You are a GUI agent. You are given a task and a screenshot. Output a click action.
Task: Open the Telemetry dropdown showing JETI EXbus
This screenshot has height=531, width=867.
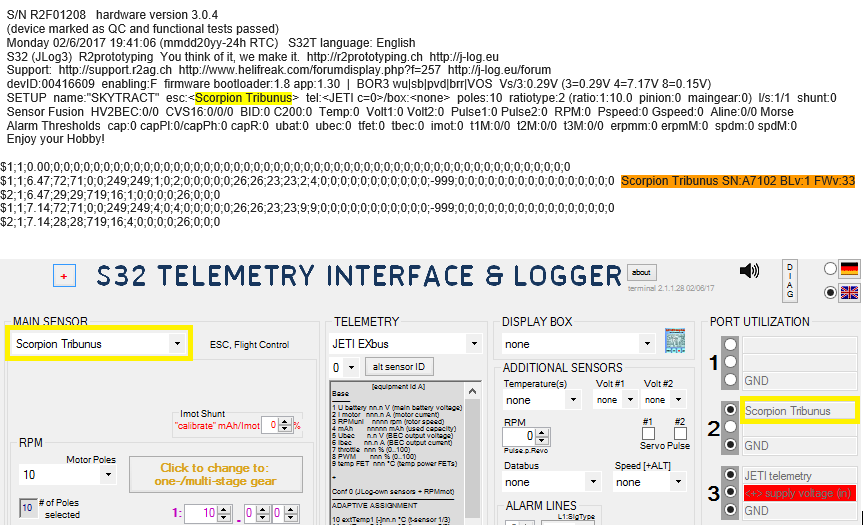405,344
